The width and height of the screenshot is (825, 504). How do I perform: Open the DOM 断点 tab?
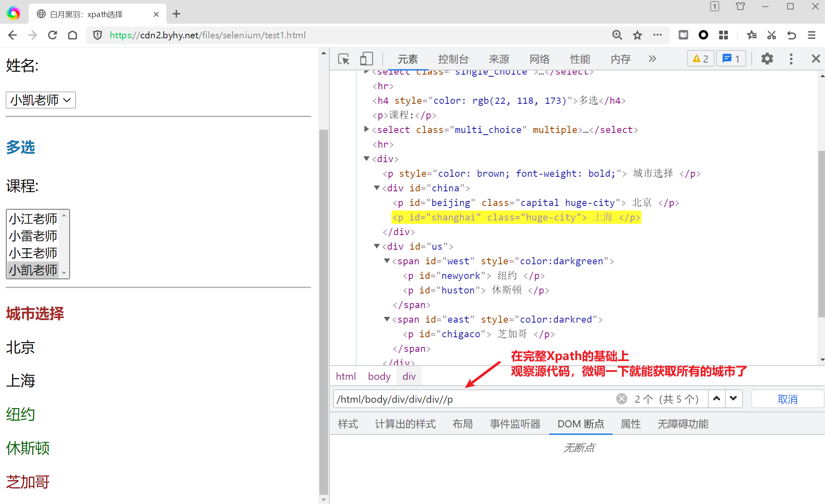581,424
